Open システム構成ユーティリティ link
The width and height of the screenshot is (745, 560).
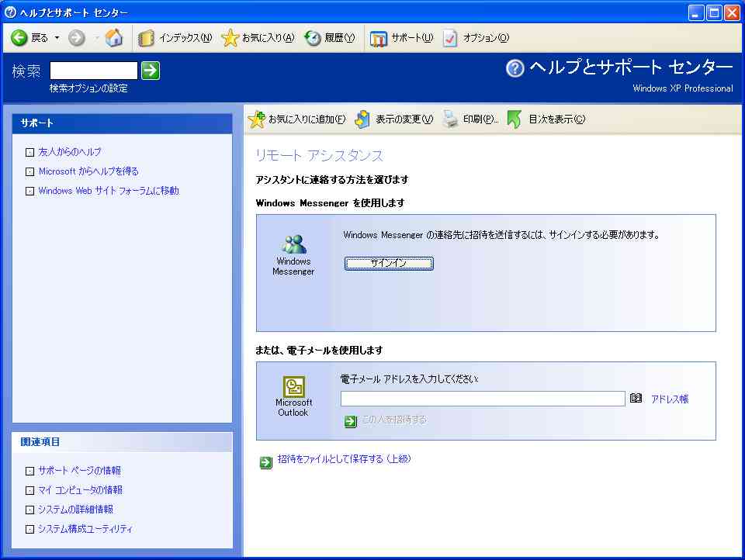tap(85, 529)
